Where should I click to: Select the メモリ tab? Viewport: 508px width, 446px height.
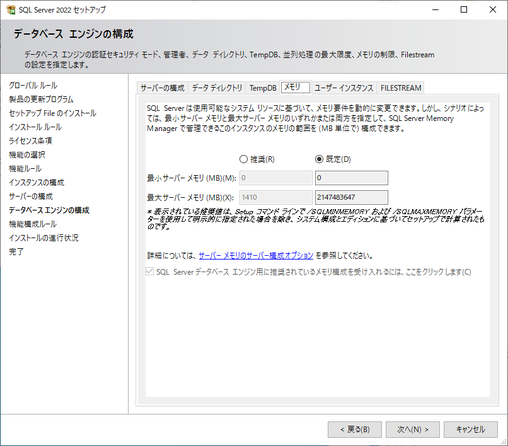pyautogui.click(x=295, y=87)
